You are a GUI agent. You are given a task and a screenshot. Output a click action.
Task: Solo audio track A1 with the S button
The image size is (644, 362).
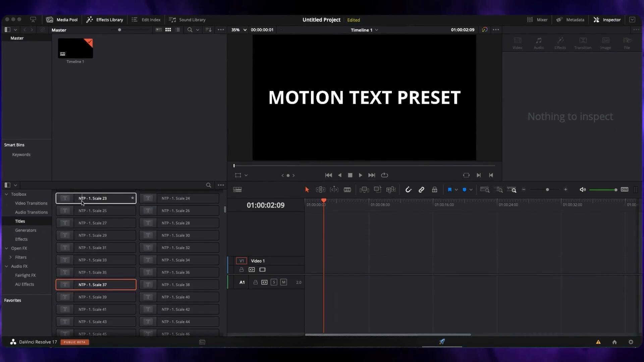[x=274, y=282]
